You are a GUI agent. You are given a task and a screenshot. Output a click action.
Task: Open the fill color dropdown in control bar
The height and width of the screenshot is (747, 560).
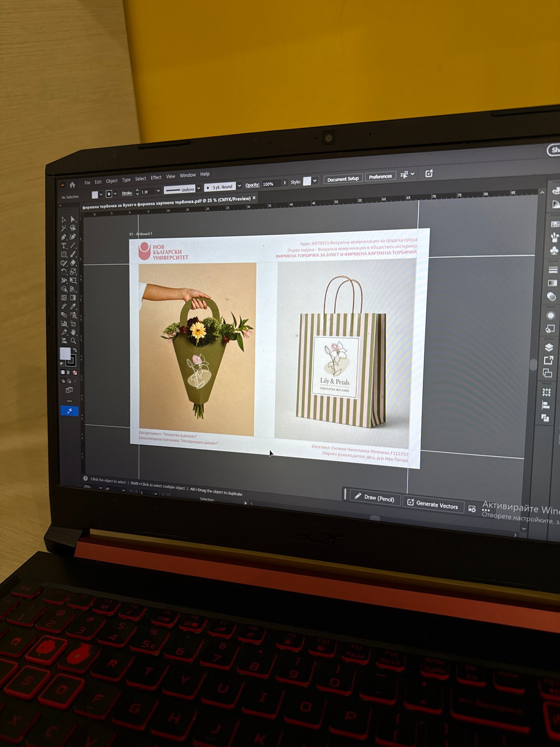point(101,195)
